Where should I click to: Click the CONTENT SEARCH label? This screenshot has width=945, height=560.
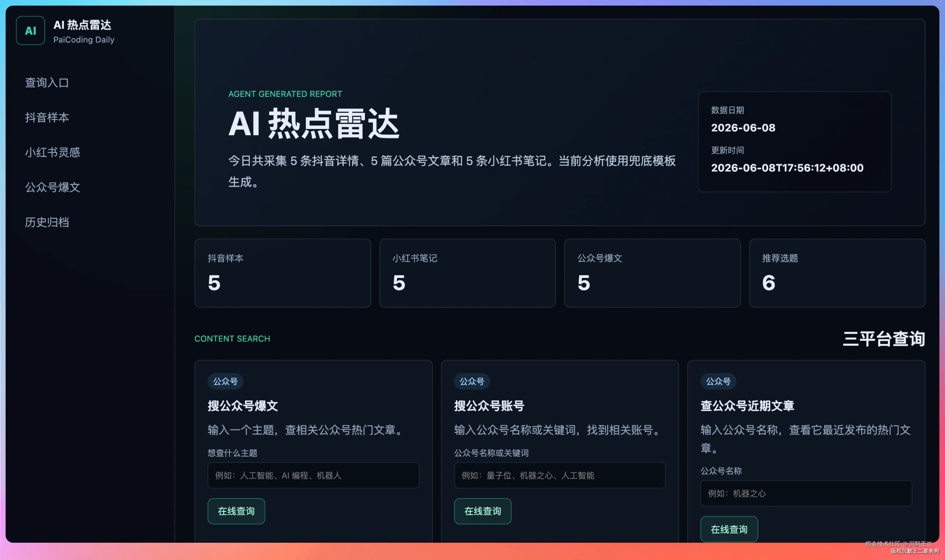pyautogui.click(x=232, y=339)
